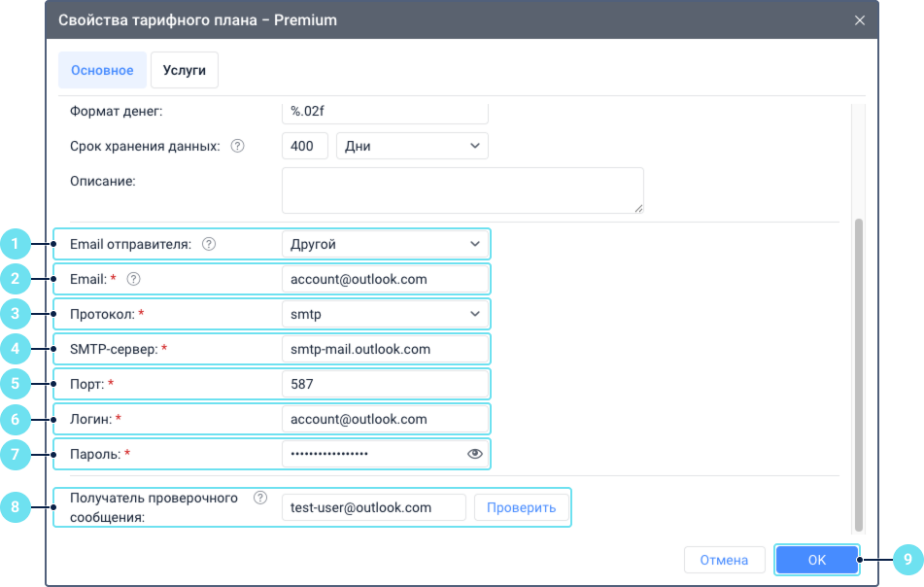924x587 pixels.
Task: Confirm with the OK button
Action: click(816, 560)
